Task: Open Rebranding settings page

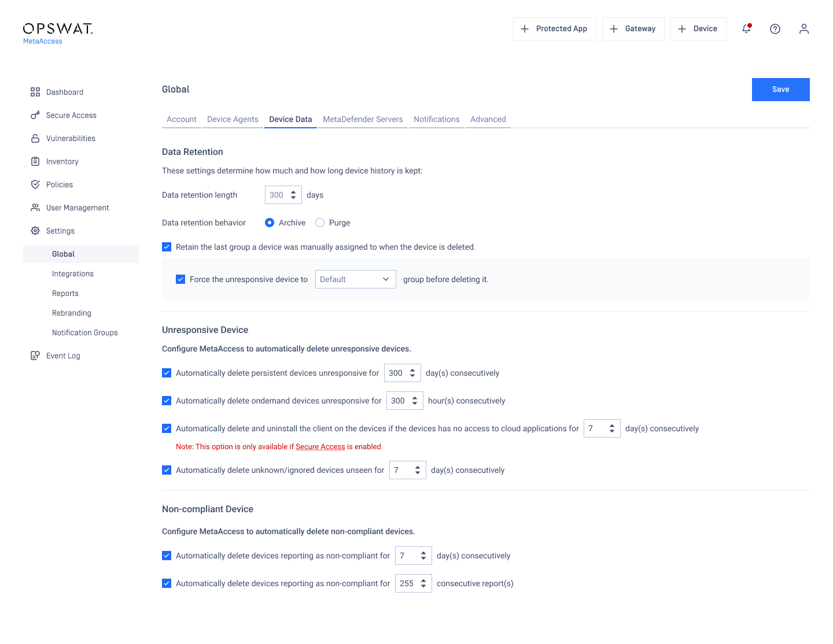Action: (72, 313)
